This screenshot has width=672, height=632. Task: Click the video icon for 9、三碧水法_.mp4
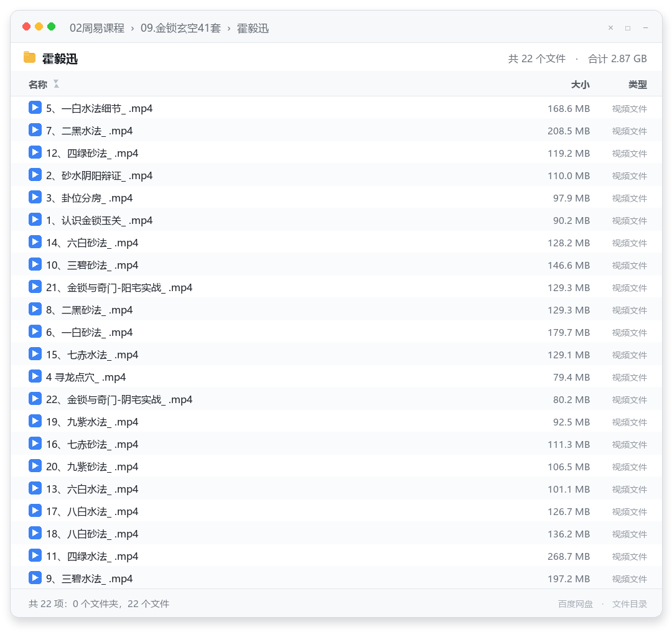pyautogui.click(x=35, y=578)
